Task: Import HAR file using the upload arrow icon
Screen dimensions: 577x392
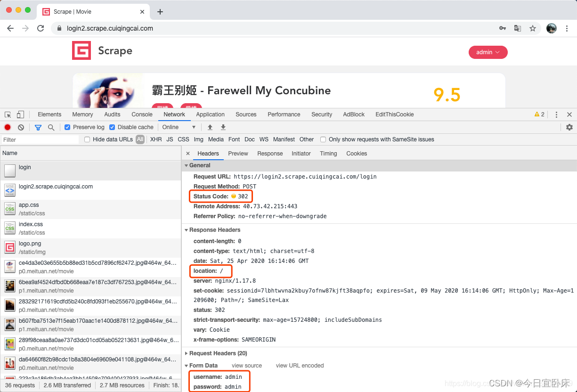Action: pos(210,127)
